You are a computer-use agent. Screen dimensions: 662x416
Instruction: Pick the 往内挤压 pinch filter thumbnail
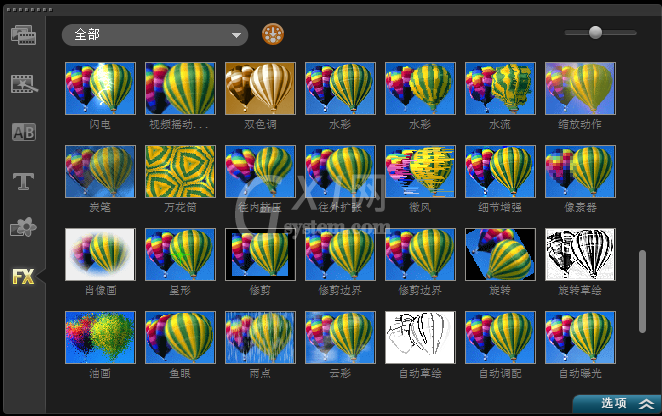[260, 171]
